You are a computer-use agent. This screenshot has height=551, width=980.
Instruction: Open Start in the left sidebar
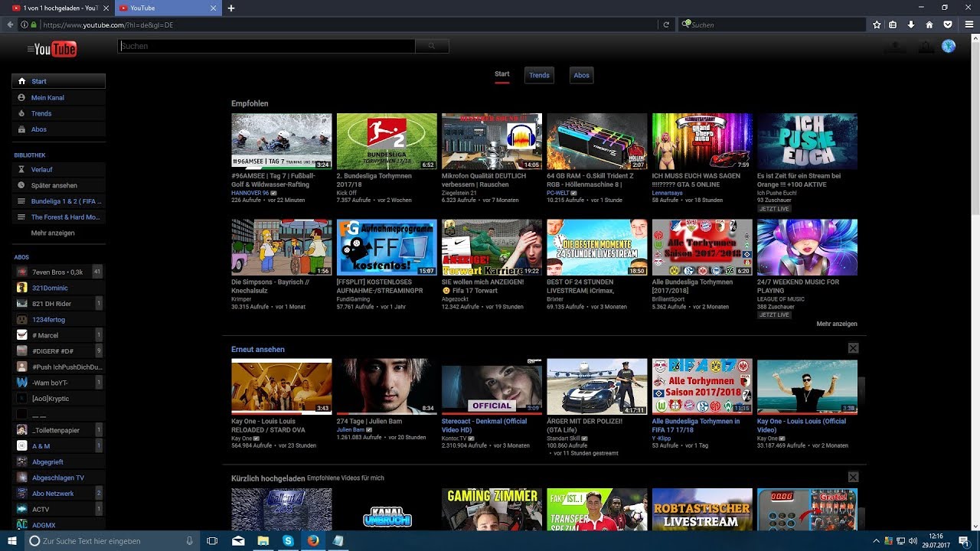point(59,81)
